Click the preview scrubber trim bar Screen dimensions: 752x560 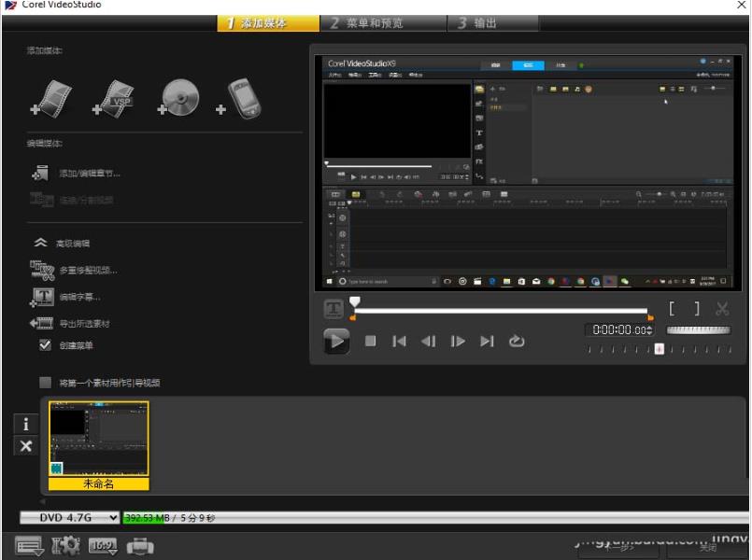pos(500,311)
